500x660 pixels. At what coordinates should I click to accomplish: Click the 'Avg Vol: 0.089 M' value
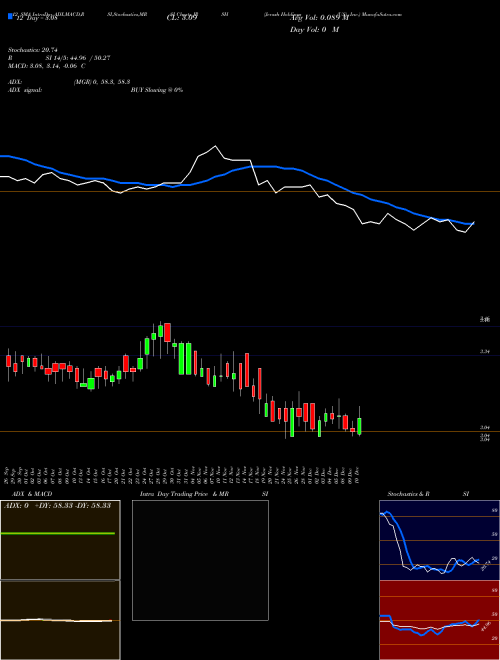(319, 18)
